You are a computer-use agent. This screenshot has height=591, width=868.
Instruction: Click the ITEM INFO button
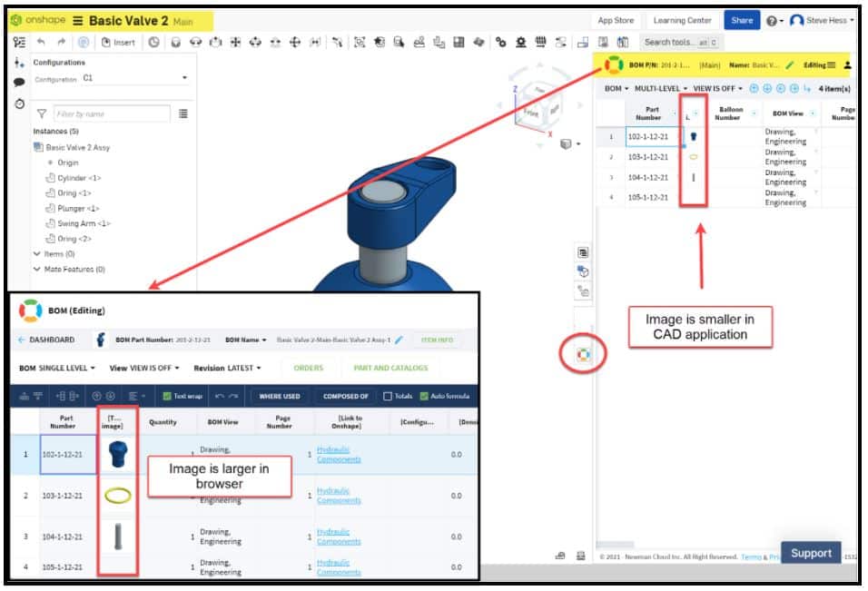point(437,340)
